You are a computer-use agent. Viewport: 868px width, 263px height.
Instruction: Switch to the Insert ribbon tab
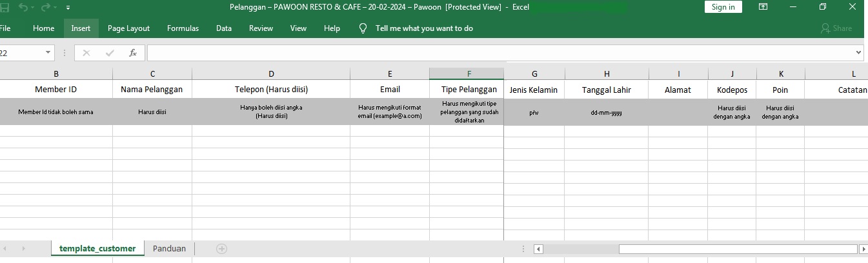pos(81,28)
